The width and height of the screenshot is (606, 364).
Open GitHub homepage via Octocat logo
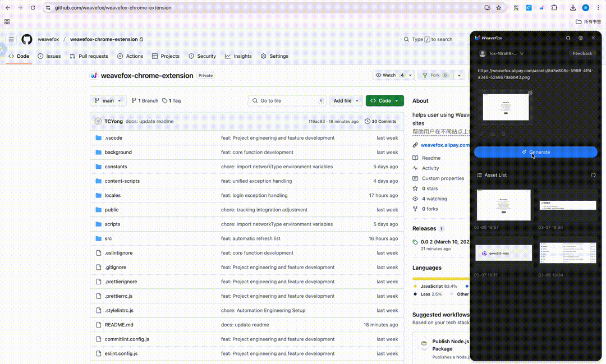coord(27,39)
